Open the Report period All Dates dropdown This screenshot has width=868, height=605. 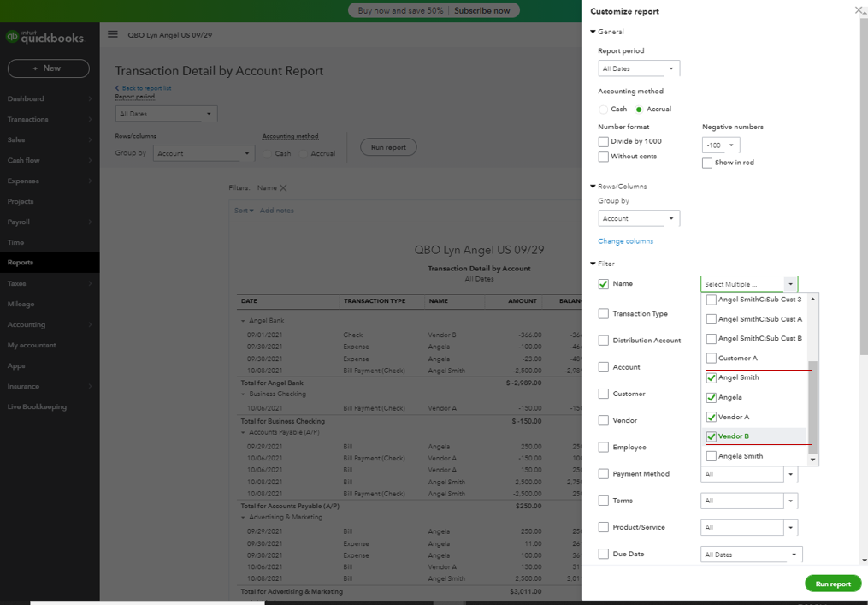[638, 68]
